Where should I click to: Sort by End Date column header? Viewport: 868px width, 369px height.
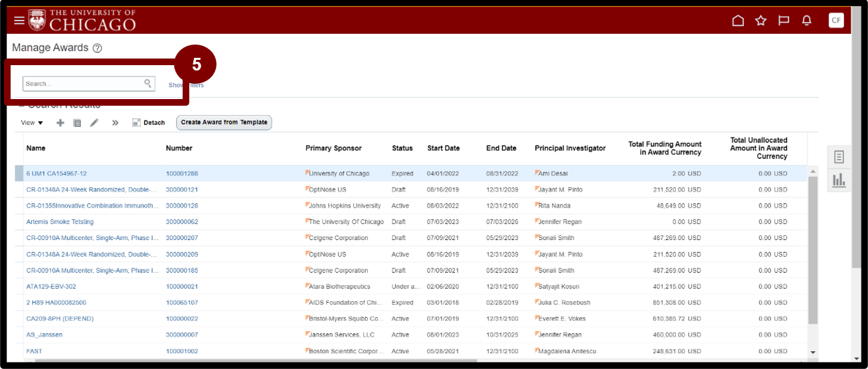click(x=501, y=148)
